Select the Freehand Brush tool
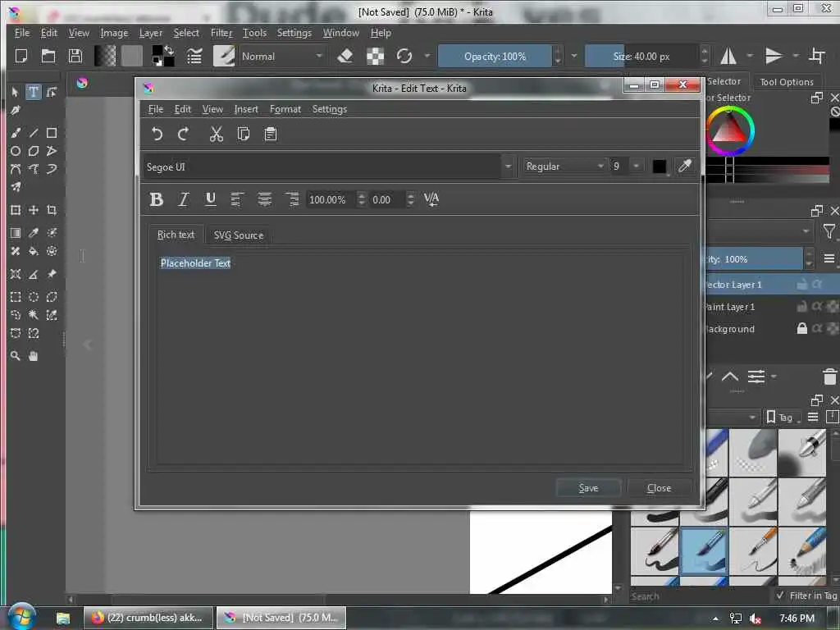The width and height of the screenshot is (840, 630). (x=15, y=133)
